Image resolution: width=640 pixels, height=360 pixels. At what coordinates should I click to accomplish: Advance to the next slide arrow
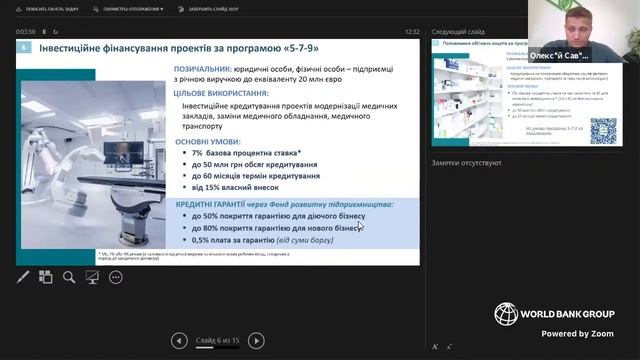[x=256, y=340]
